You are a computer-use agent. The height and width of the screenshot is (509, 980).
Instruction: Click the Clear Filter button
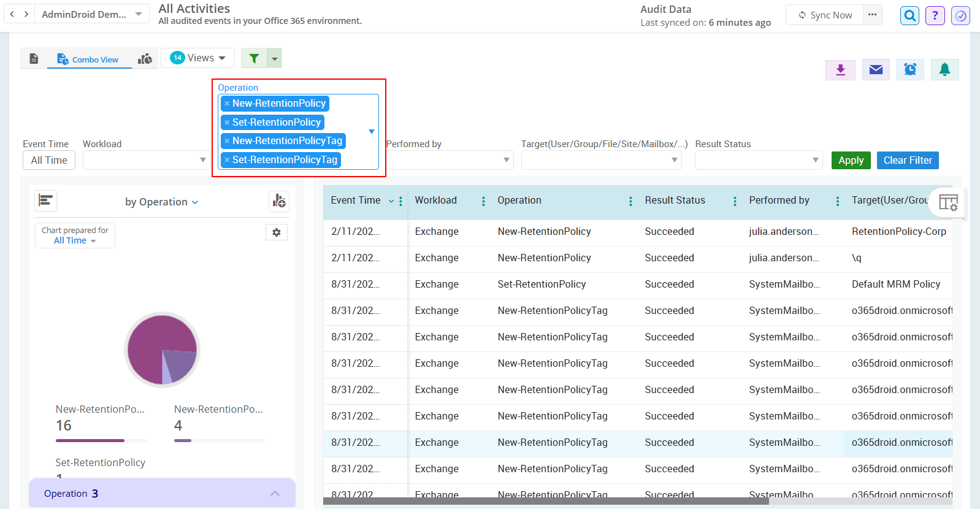pos(907,160)
